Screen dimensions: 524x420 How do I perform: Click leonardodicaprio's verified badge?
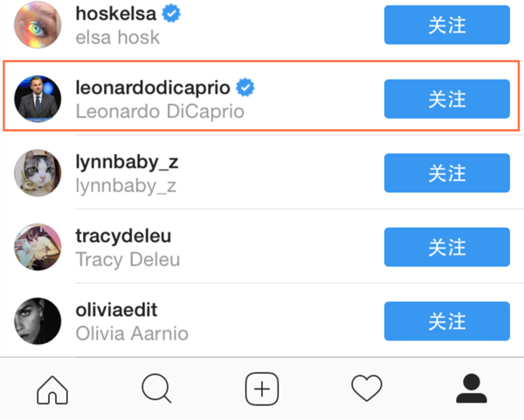[247, 87]
